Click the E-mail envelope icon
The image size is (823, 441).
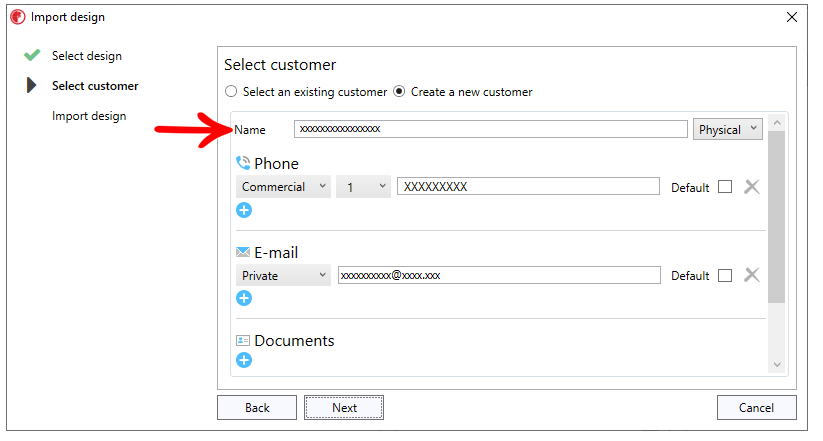point(242,252)
